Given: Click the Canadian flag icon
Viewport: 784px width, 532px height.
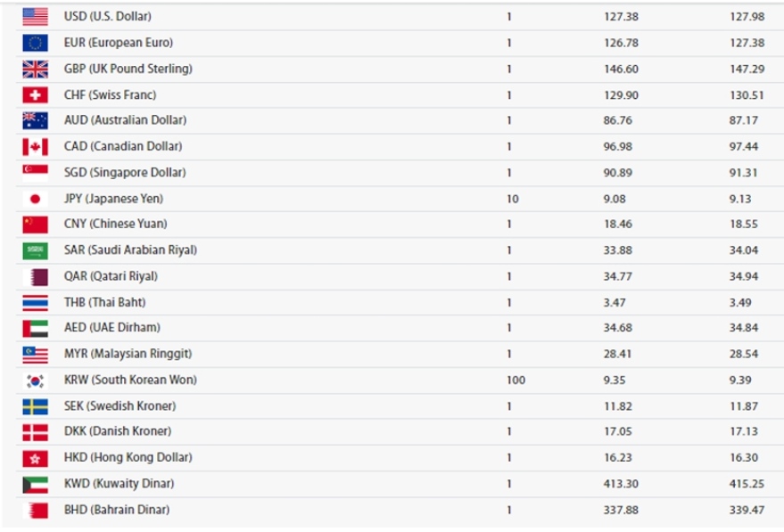Looking at the screenshot, I should tap(35, 147).
